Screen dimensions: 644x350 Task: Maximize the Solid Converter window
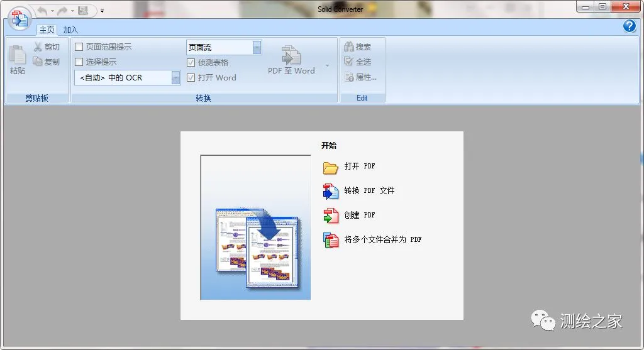(x=602, y=6)
